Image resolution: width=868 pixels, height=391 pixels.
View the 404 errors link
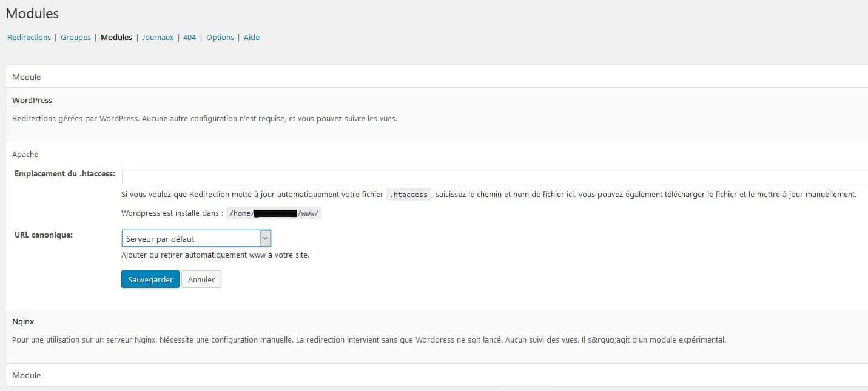click(x=190, y=37)
